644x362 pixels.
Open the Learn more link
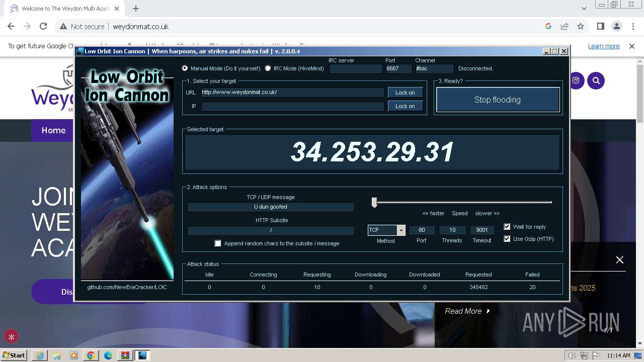coord(604,46)
